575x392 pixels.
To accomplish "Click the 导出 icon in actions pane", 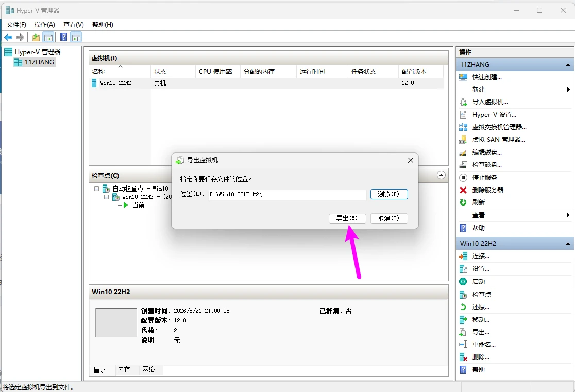I will click(463, 332).
